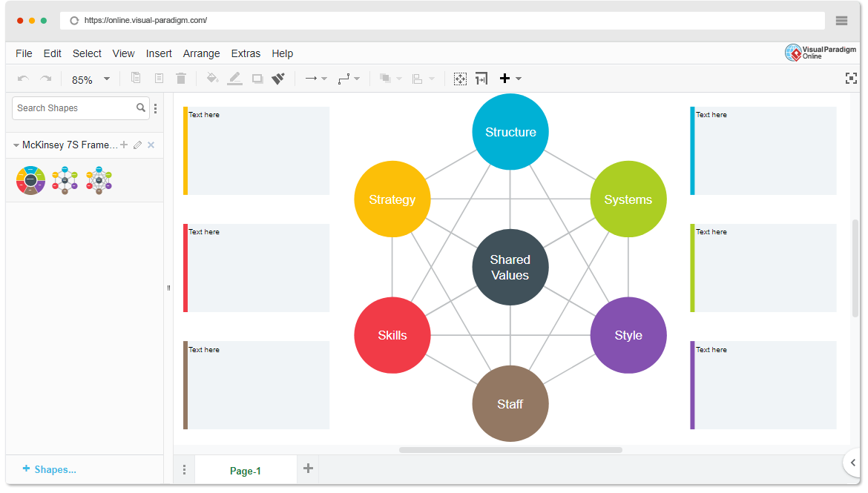Enter fullscreen mode via corner icon
The width and height of the screenshot is (868, 493).
pos(851,79)
